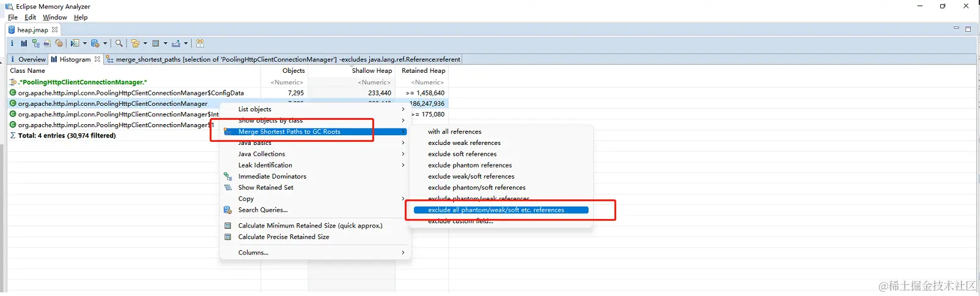Click the Calculate retained size toolbar icon
The width and height of the screenshot is (980, 296).
156,43
